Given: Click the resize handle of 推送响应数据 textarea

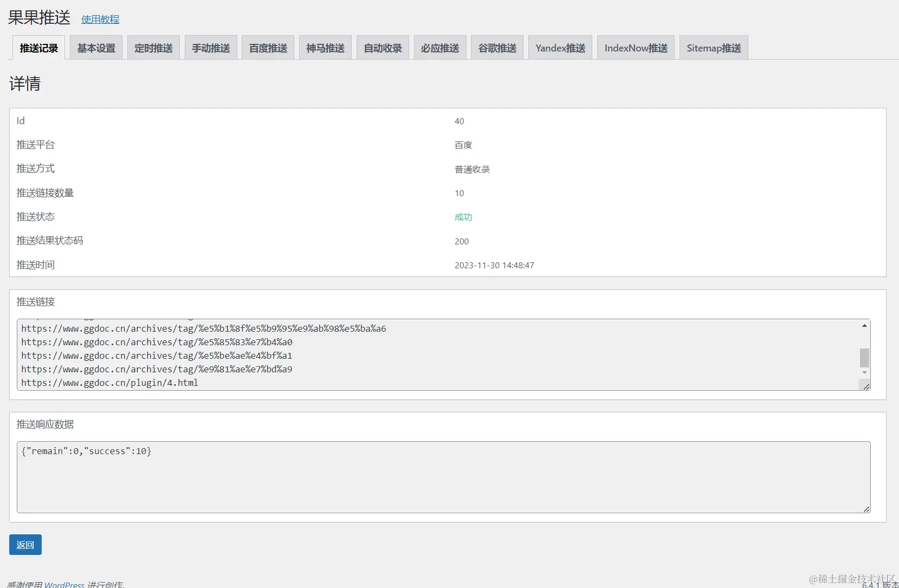Looking at the screenshot, I should click(866, 508).
